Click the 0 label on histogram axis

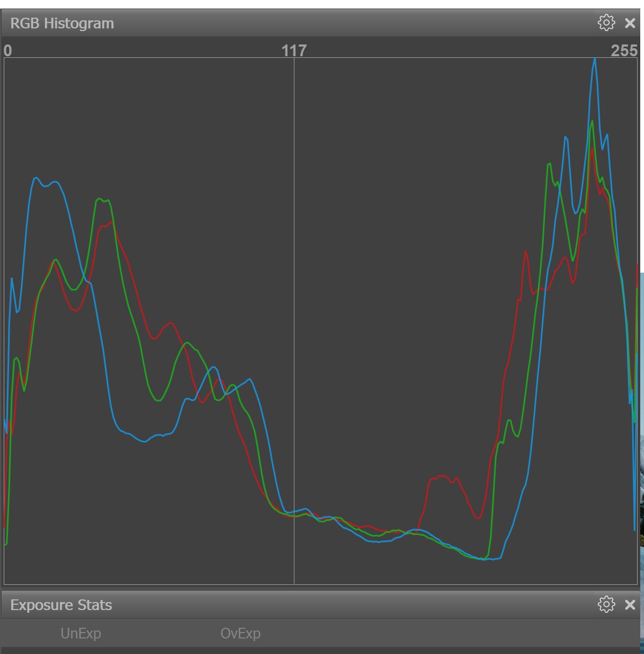pos(7,50)
